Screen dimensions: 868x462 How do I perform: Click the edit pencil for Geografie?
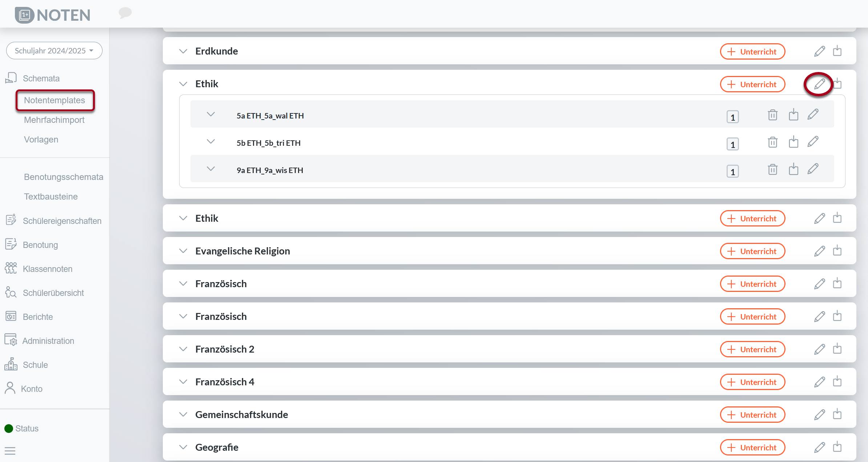tap(819, 447)
